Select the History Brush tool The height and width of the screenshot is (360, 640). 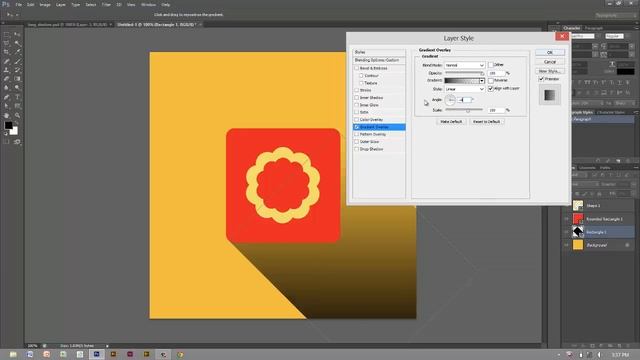point(17,70)
